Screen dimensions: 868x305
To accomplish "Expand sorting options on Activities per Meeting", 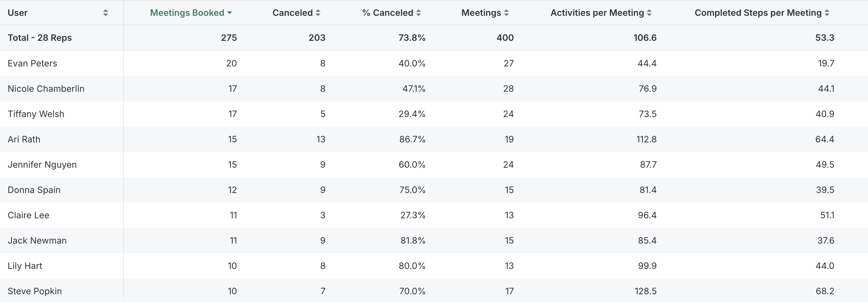I will tap(649, 12).
